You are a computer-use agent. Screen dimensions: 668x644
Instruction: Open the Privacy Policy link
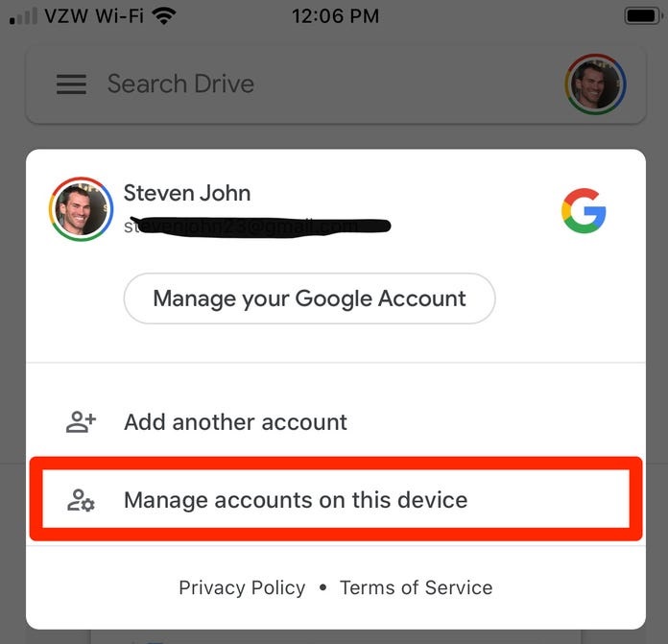[x=242, y=587]
